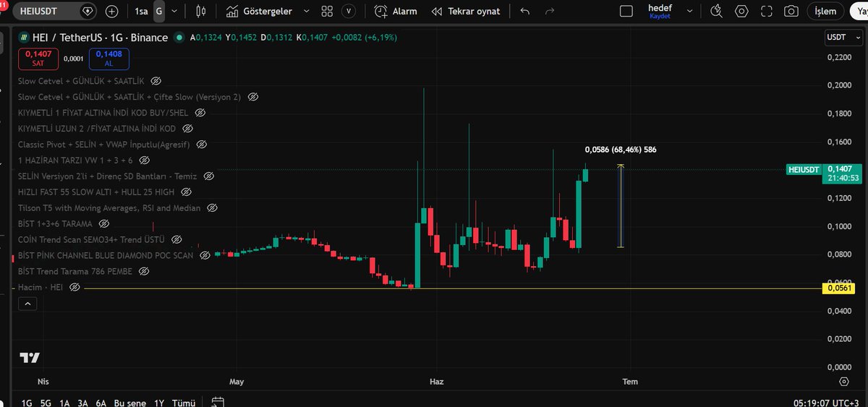Switch range to Tümü

coord(184,402)
